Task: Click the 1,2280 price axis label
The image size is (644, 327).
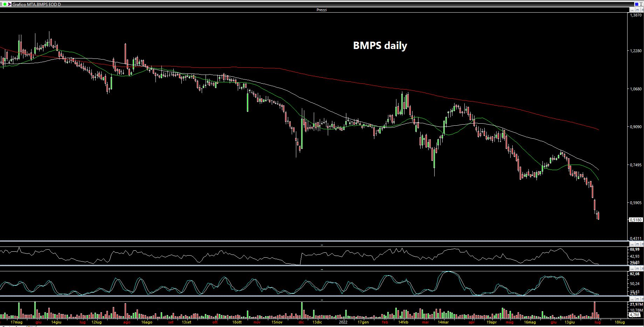Action: click(x=636, y=51)
